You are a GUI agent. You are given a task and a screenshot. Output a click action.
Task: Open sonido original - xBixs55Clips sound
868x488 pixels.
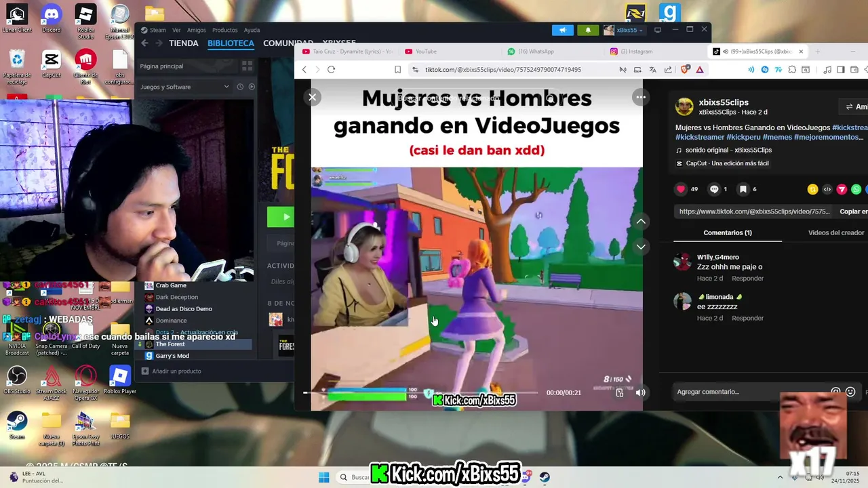[x=729, y=150]
